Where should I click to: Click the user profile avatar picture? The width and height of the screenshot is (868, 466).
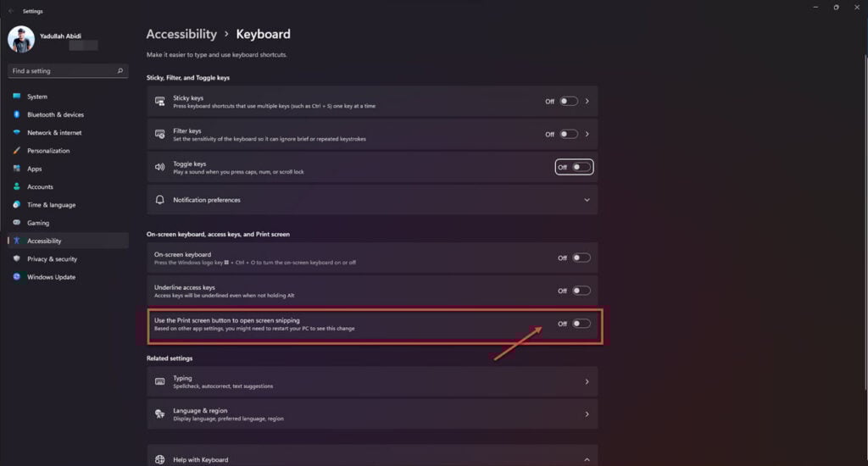click(x=21, y=39)
